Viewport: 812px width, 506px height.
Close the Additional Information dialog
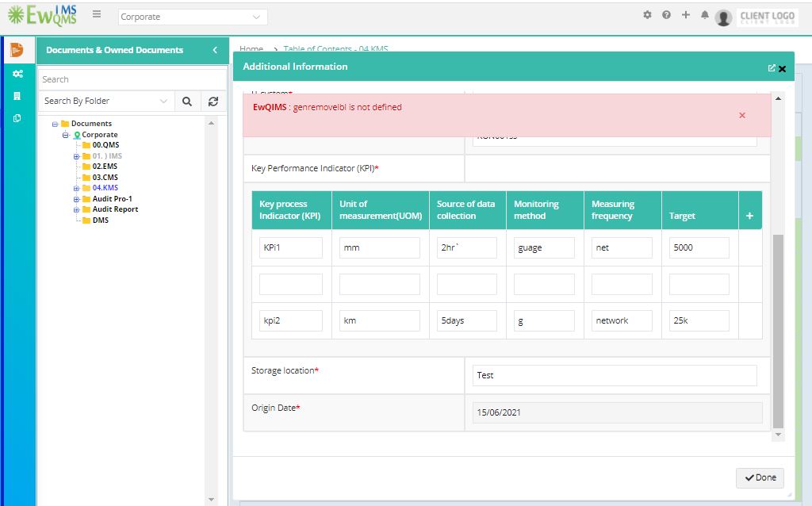[x=783, y=69]
